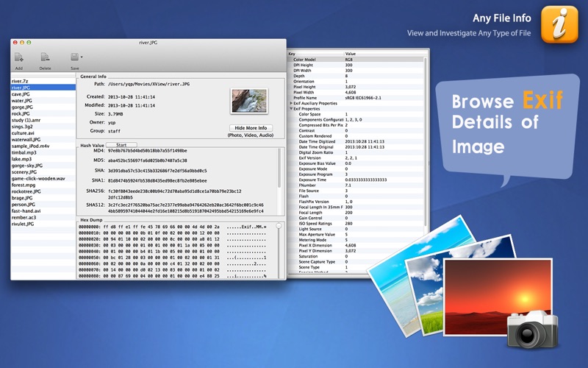Select sample_iPod.m4v in the file list

(x=43, y=146)
